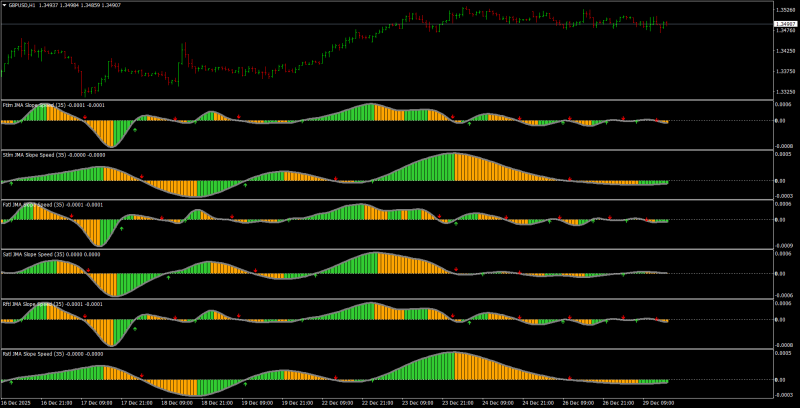Select the Satl JMA Slope Speed (35) label
The height and width of the screenshot is (408, 800).
[33, 254]
